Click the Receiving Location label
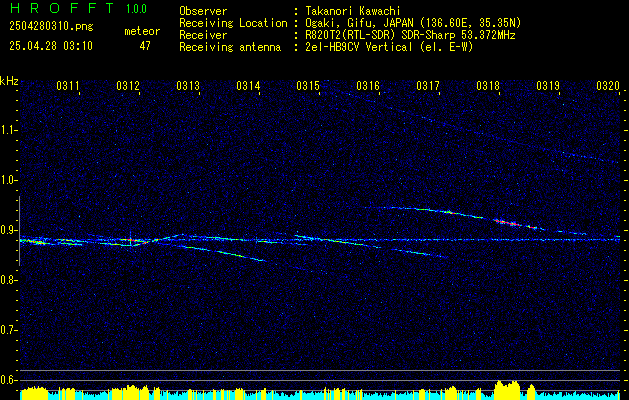Image resolution: width=629 pixels, height=400 pixels. click(233, 23)
